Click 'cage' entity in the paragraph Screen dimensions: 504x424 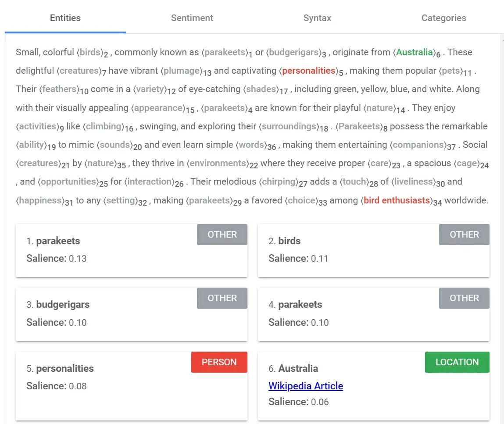(467, 163)
